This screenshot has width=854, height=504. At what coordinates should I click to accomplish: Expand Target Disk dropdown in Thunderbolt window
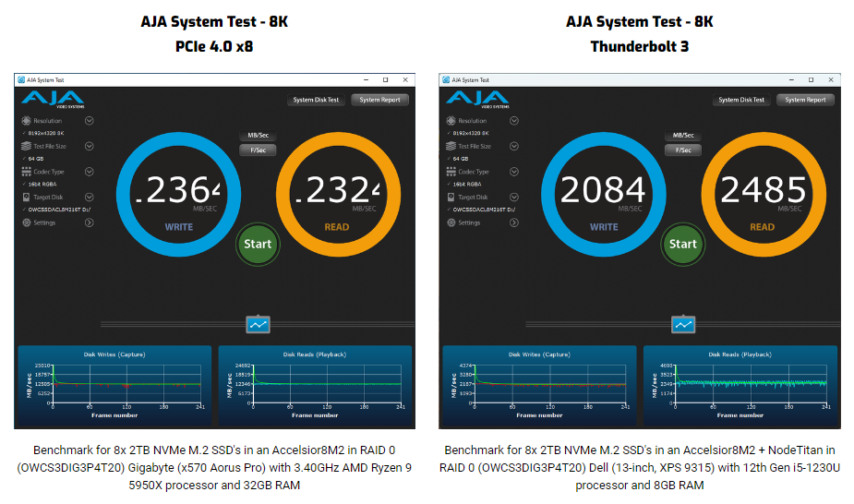514,197
